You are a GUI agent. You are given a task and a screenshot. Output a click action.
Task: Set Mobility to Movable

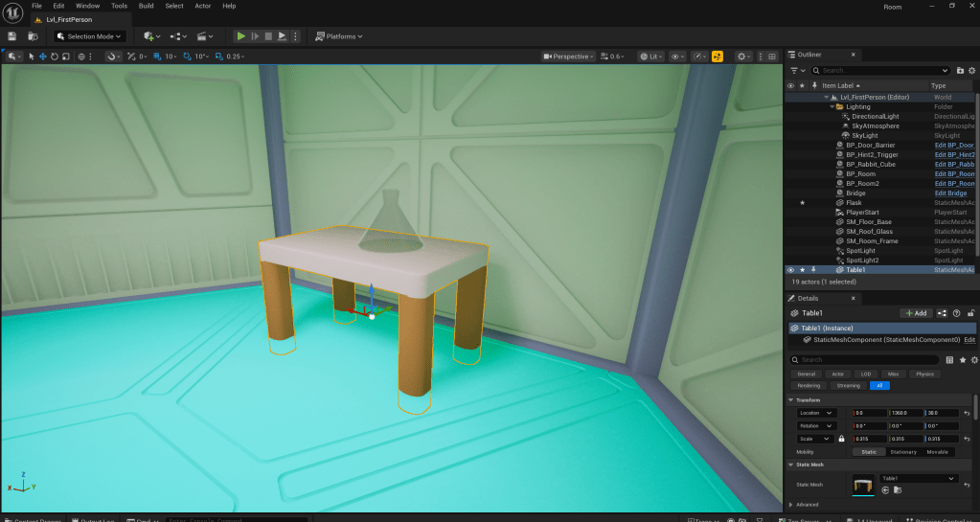coord(937,451)
